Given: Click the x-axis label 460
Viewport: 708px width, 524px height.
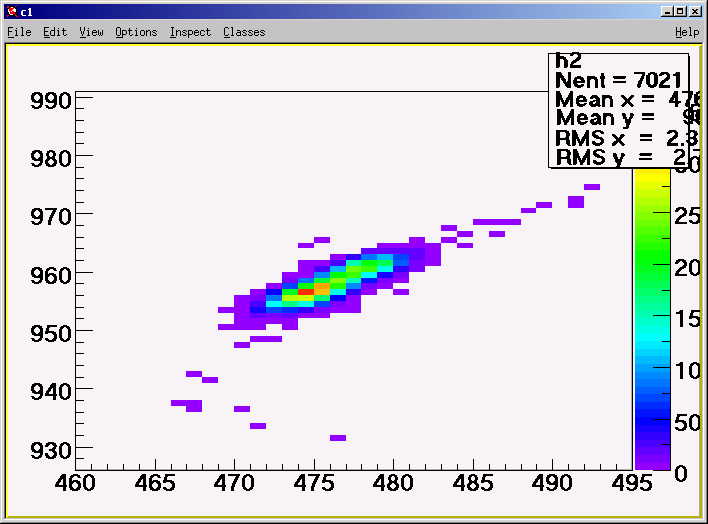Looking at the screenshot, I should click(75, 483).
